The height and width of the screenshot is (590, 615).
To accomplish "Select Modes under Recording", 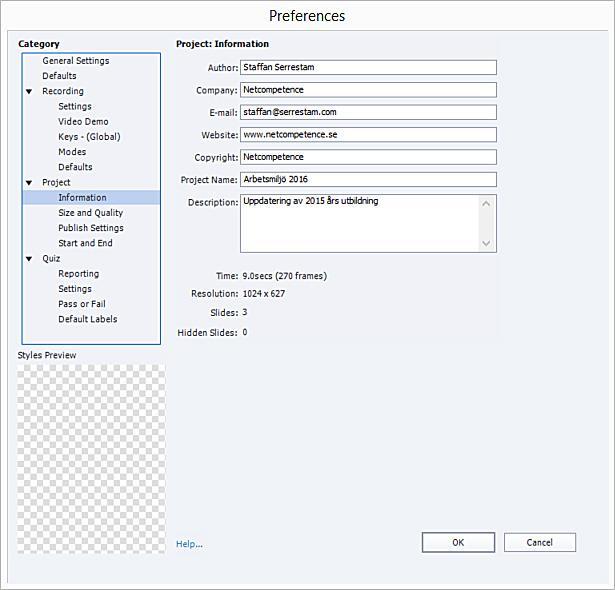I will (x=72, y=152).
